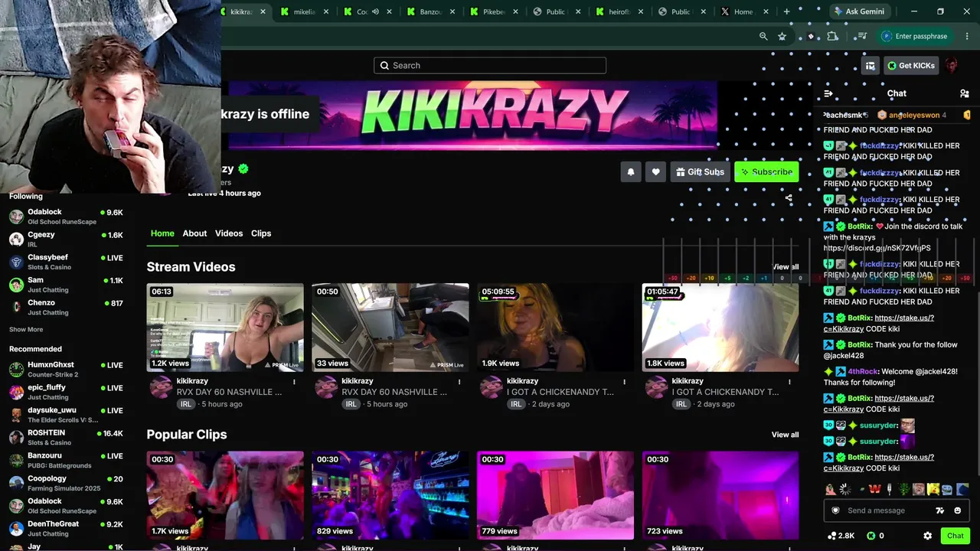Click the browser zoom magnifier icon
Image resolution: width=980 pixels, height=551 pixels.
point(763,36)
